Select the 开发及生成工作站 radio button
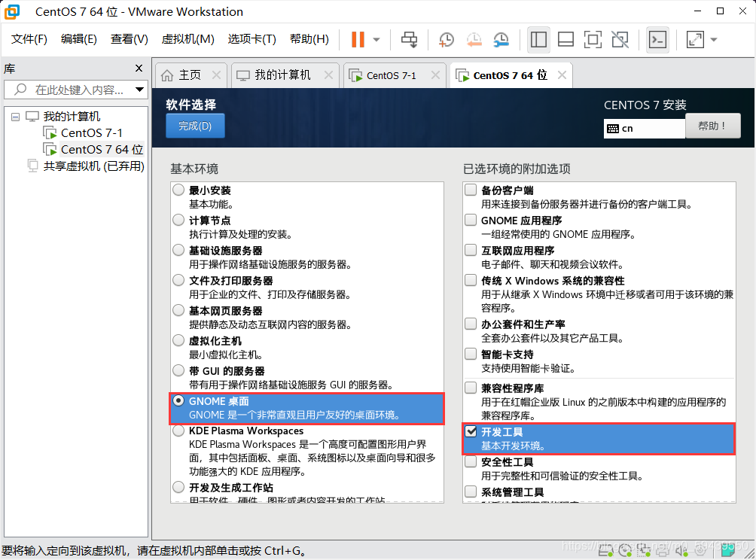Viewport: 756px width, 560px height. (x=178, y=487)
